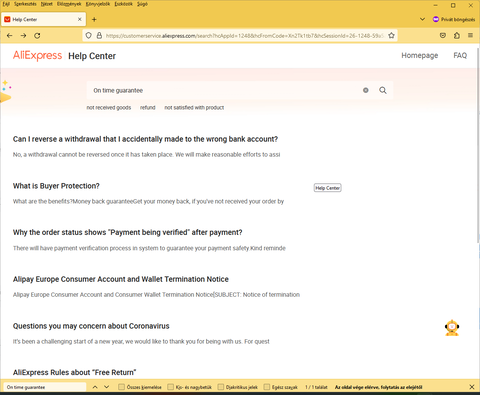Open the Eszközök menu

(123, 4)
